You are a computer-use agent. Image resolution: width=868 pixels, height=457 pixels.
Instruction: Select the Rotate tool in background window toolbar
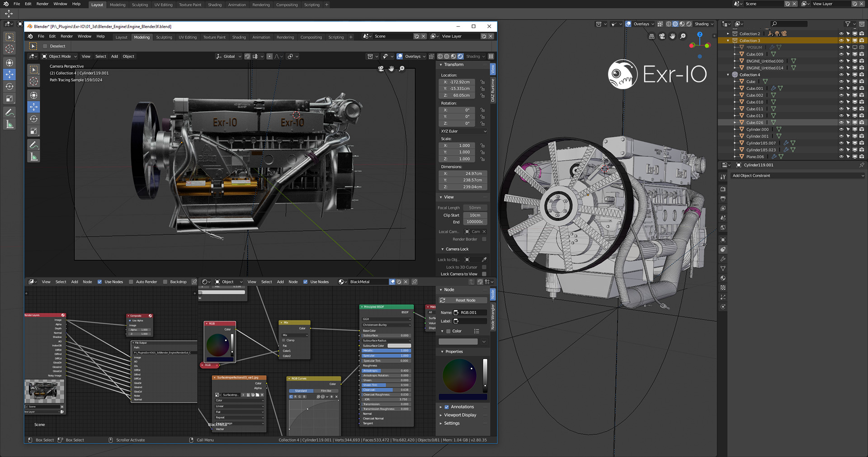9,86
